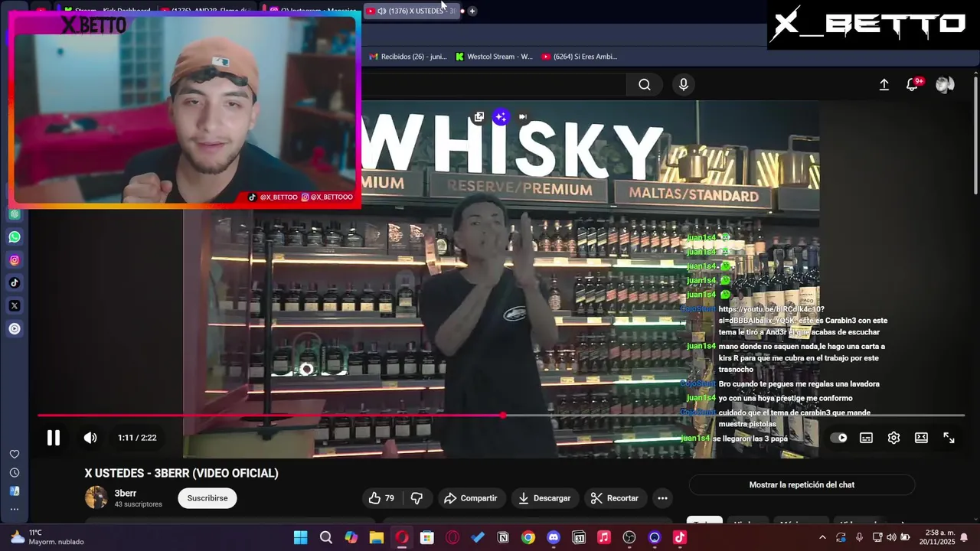Open the Si Eres Ambi YouTube bookmark
The width and height of the screenshot is (980, 551).
coord(579,57)
